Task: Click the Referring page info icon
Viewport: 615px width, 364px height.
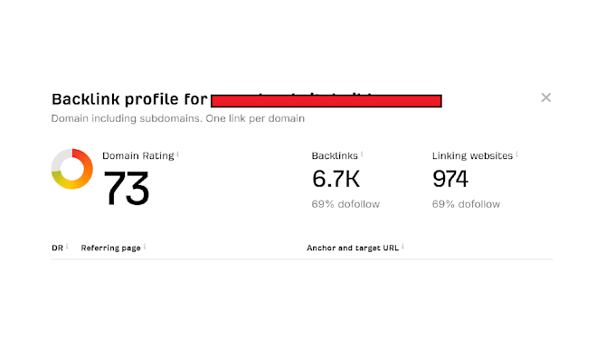Action: (x=145, y=246)
